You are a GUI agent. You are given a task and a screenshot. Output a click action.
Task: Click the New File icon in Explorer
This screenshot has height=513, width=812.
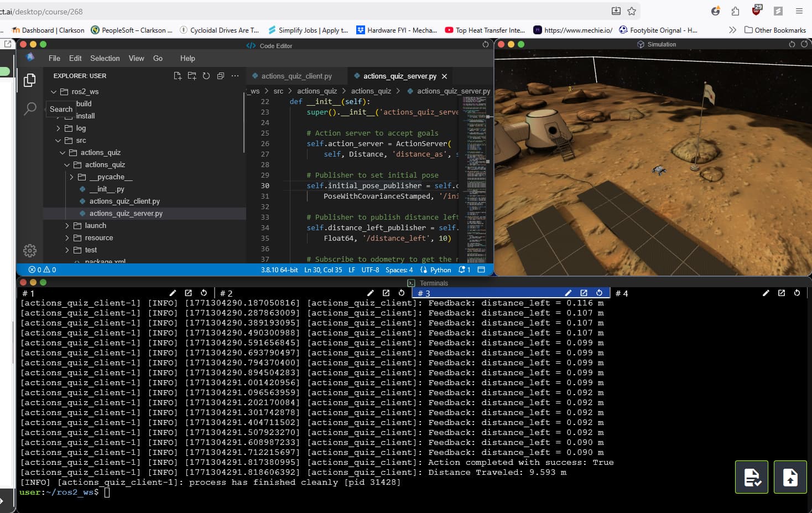tap(178, 76)
